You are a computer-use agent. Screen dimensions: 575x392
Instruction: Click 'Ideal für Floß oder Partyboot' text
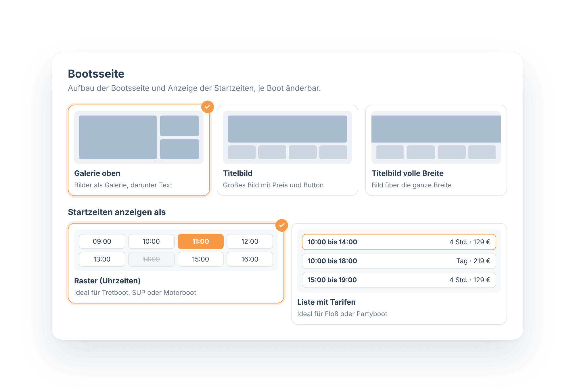(x=342, y=314)
